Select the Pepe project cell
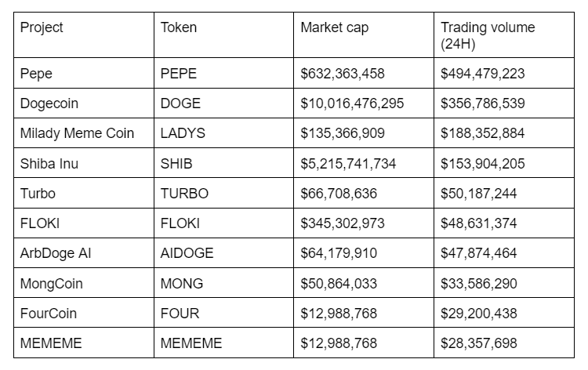 (84, 73)
